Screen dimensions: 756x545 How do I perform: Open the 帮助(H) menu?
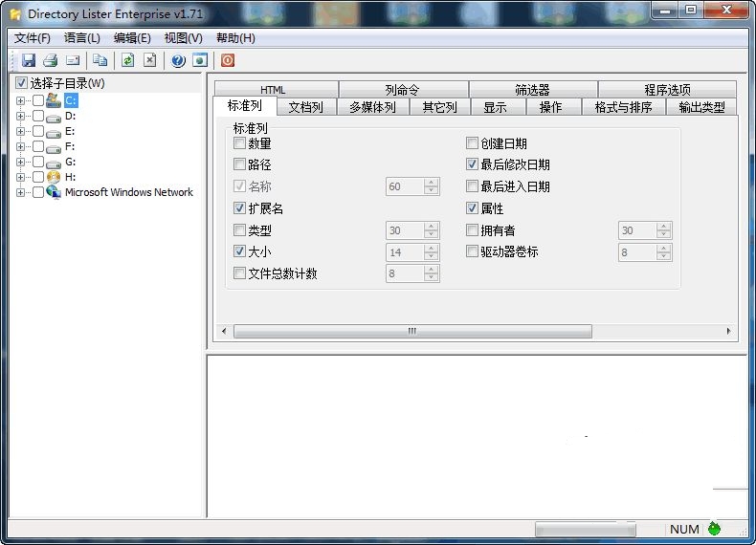(x=235, y=38)
